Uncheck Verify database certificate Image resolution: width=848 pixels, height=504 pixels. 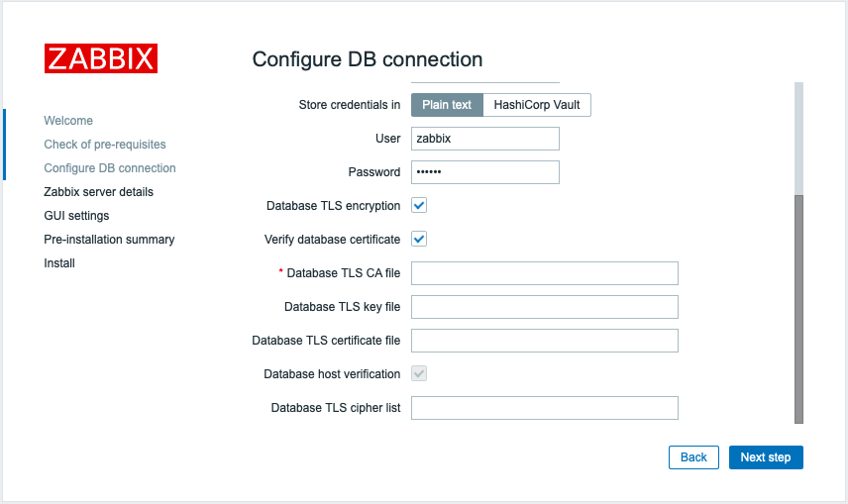(419, 239)
